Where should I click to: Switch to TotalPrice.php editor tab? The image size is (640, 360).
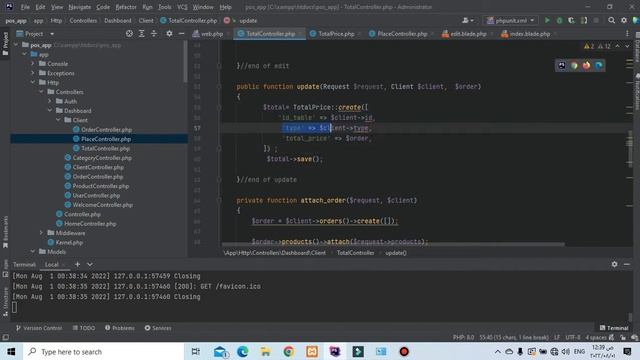(x=332, y=34)
